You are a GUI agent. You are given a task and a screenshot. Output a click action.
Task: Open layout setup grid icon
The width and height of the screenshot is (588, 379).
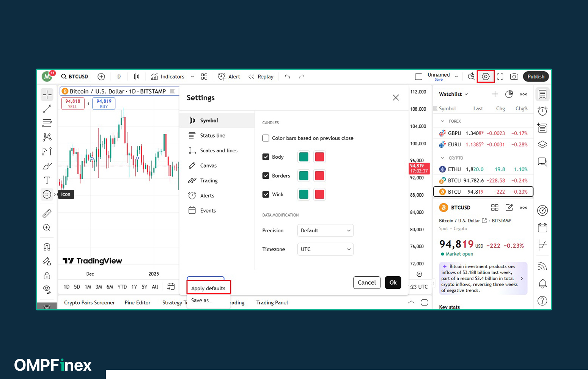[204, 77]
